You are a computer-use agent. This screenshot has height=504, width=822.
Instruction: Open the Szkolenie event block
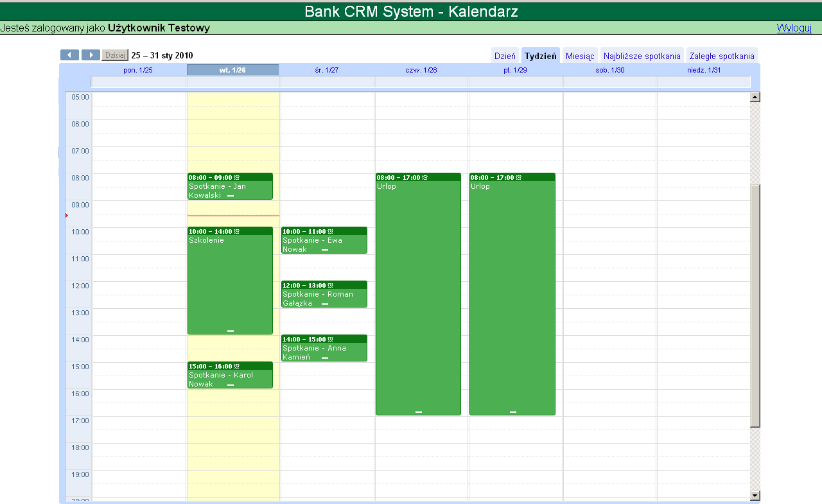point(230,281)
